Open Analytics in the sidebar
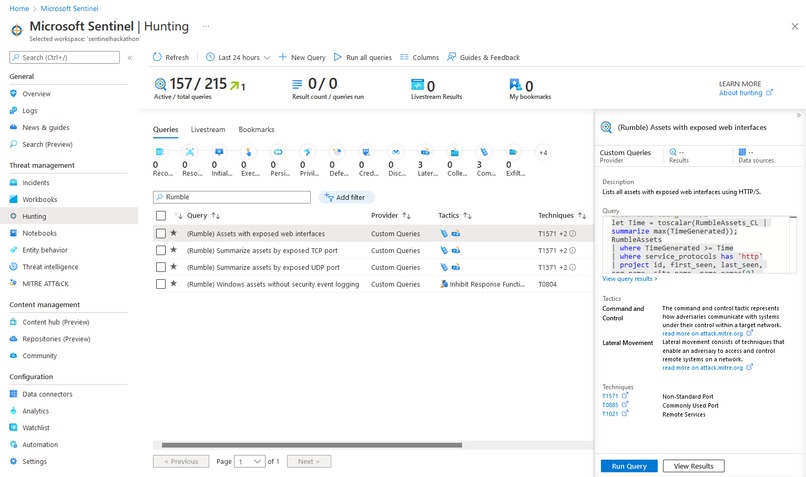Viewport: 806px width, 477px height. (x=35, y=411)
